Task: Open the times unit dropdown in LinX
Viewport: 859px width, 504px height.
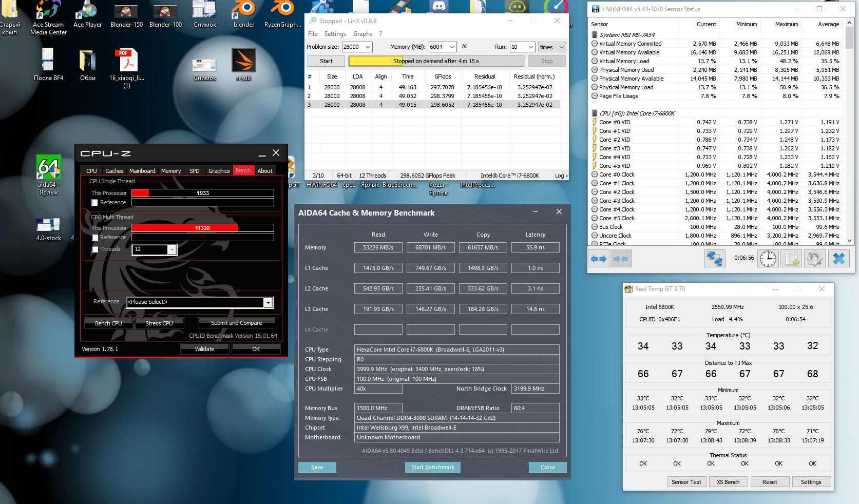Action: [x=552, y=47]
